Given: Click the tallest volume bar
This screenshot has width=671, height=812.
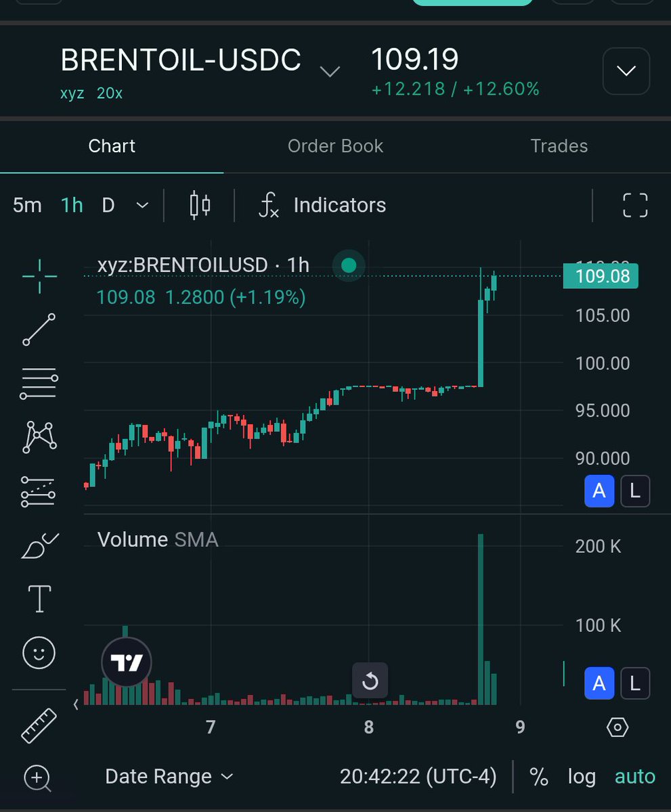Looking at the screenshot, I should (x=481, y=619).
